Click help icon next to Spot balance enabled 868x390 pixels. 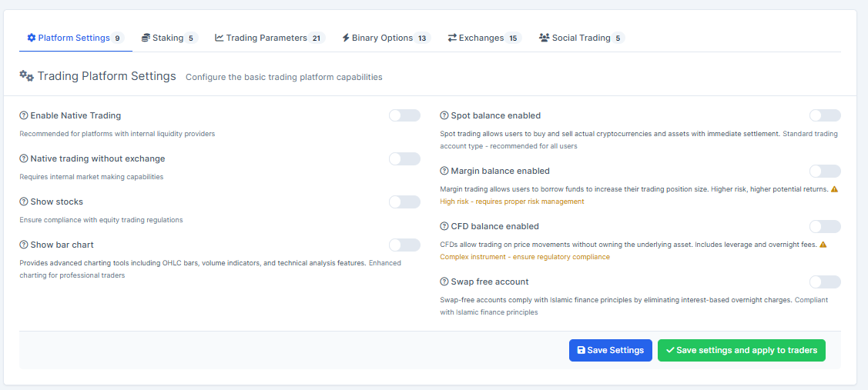click(444, 115)
